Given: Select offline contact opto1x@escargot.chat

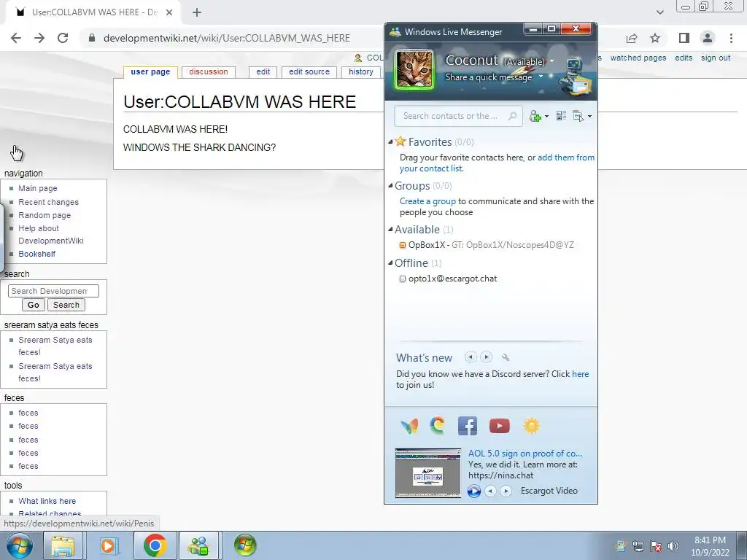Looking at the screenshot, I should tap(449, 279).
